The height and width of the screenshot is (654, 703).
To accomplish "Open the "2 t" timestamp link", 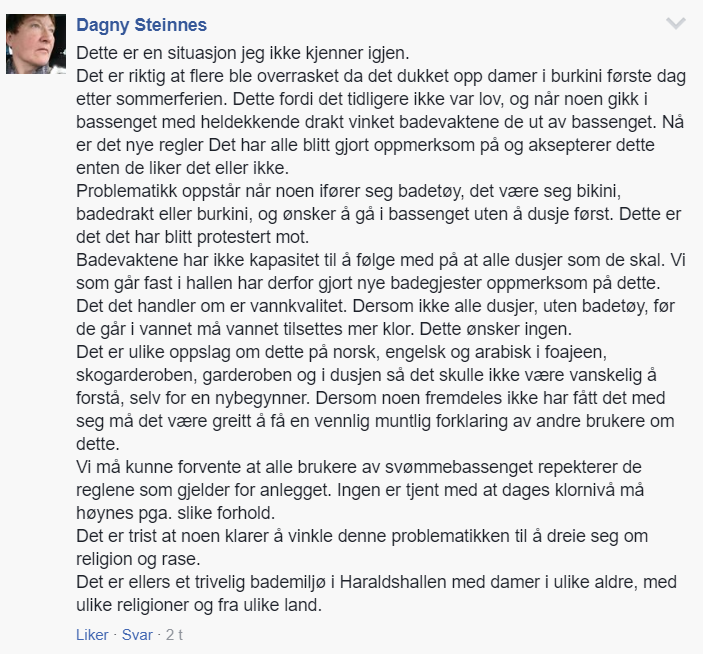I will 175,635.
